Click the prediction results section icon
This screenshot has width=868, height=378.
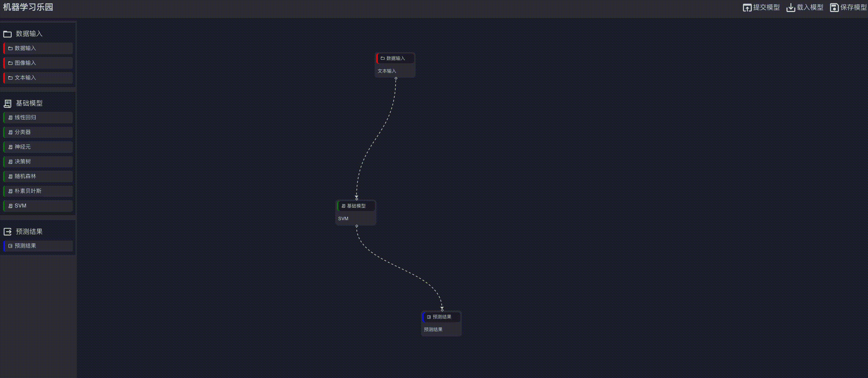[8, 232]
